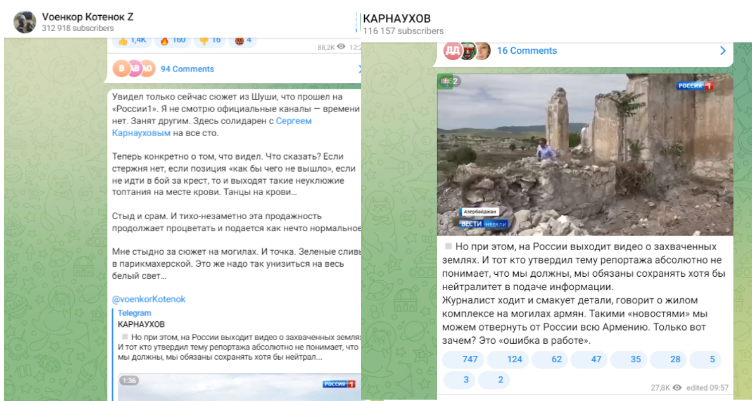Viewport: 752px width, 401px height.
Task: Click the reaction button showing 3
Action: coord(459,379)
